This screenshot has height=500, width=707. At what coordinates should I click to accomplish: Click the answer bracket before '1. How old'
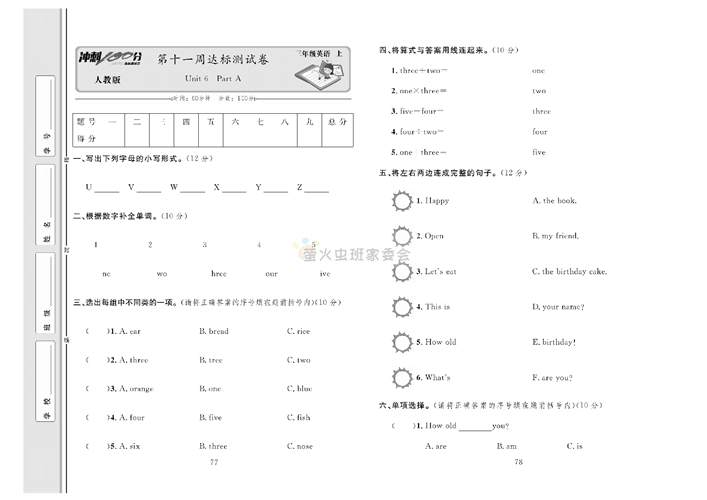(404, 426)
